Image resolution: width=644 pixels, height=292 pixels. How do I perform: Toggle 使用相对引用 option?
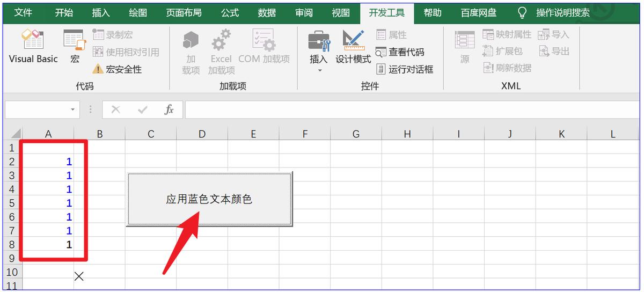pyautogui.click(x=126, y=52)
